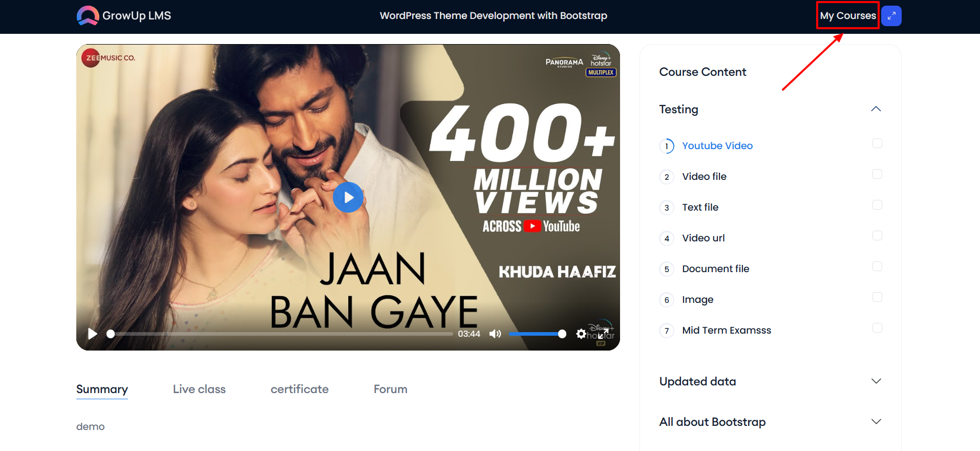Open the Video url lesson

point(704,238)
